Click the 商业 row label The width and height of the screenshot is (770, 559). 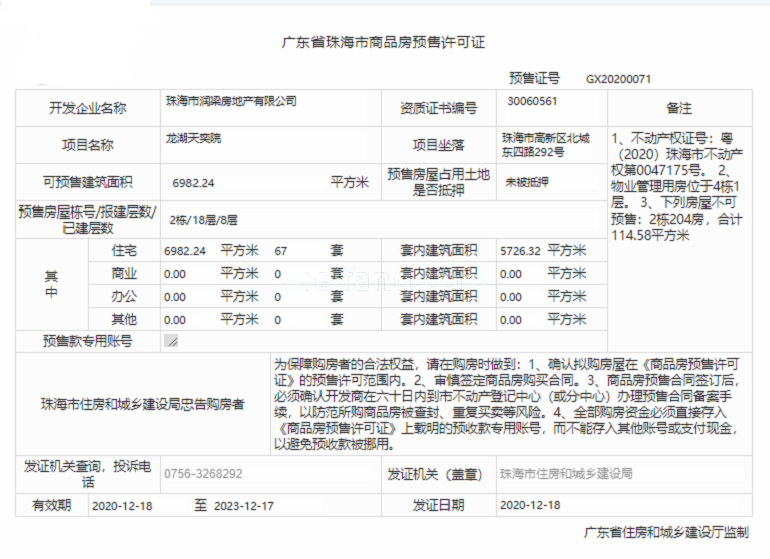click(x=124, y=274)
